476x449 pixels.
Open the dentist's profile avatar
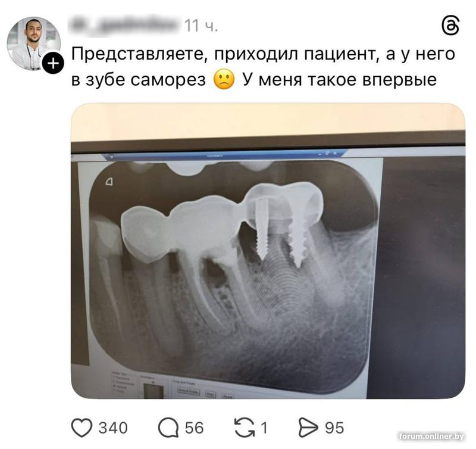(x=34, y=43)
